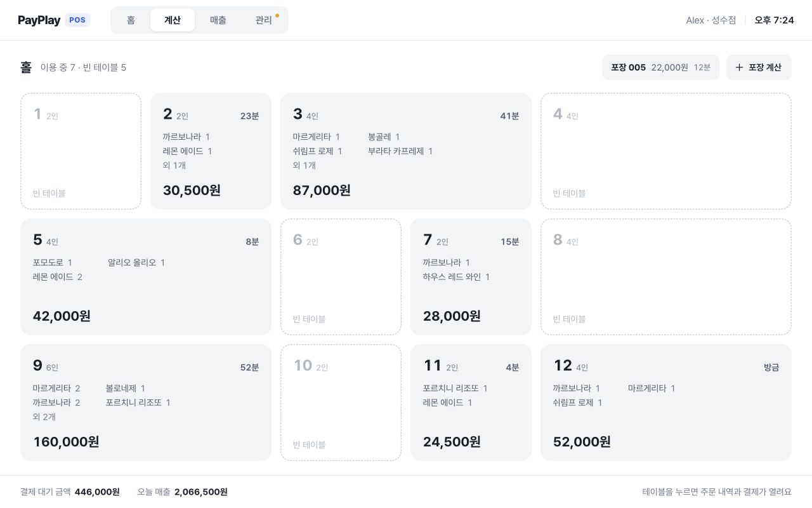Click the 오늘 매출 2,066,500원 figure
The height and width of the screenshot is (508, 812).
tap(182, 492)
